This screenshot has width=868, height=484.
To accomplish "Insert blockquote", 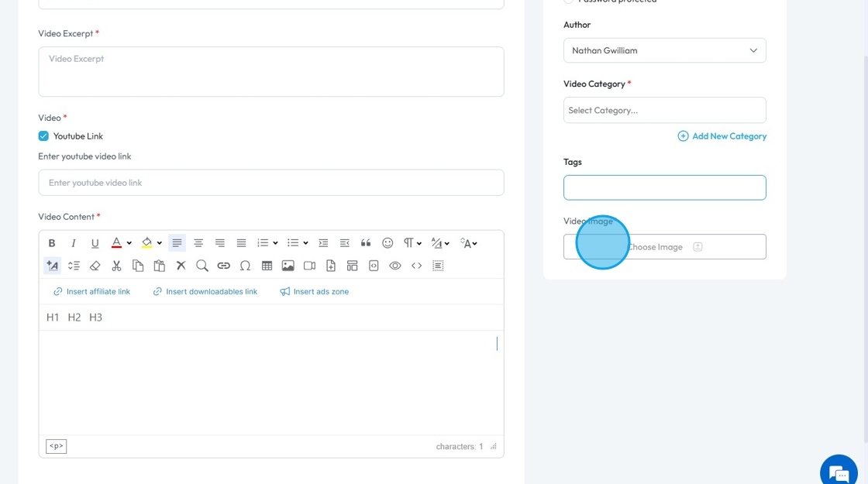I will (366, 243).
